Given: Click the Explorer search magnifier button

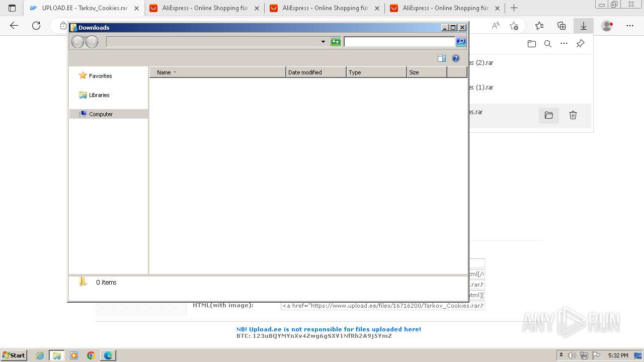Looking at the screenshot, I should (461, 42).
